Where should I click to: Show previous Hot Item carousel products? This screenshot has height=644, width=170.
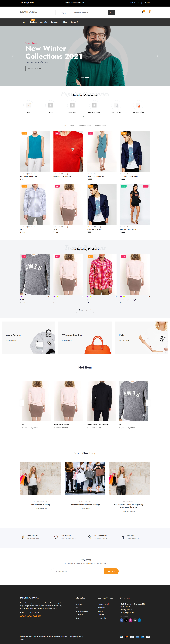coord(22,403)
